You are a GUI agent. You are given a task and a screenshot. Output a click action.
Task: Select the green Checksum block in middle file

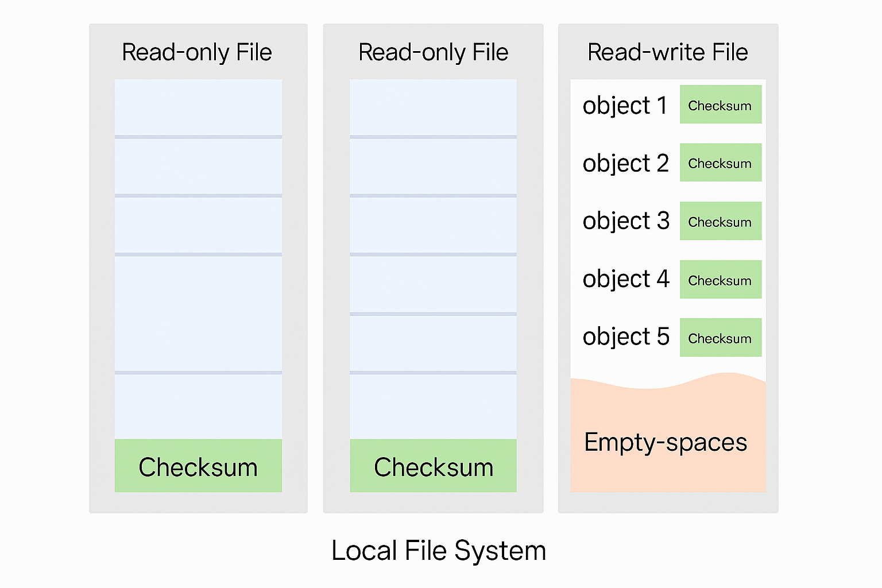pyautogui.click(x=433, y=466)
